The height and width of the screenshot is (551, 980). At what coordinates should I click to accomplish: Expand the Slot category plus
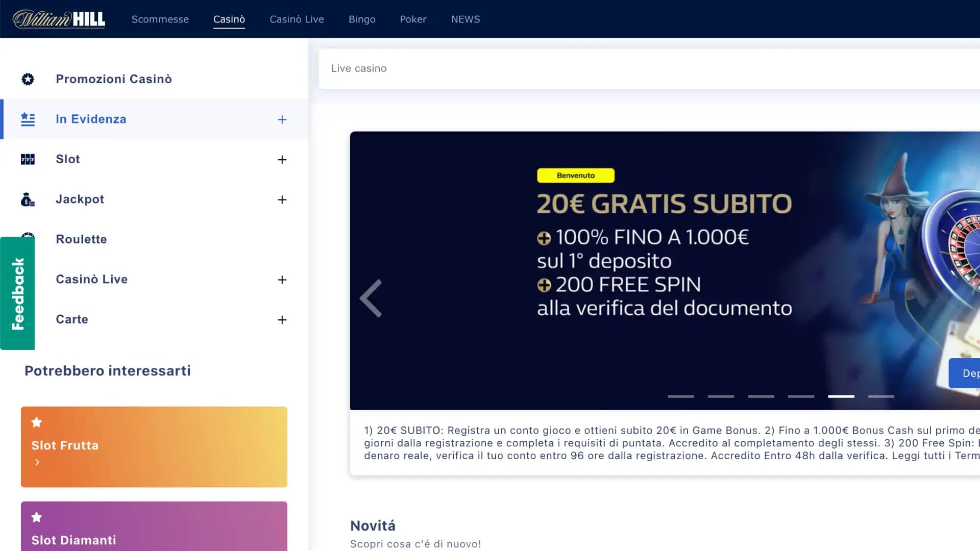282,160
